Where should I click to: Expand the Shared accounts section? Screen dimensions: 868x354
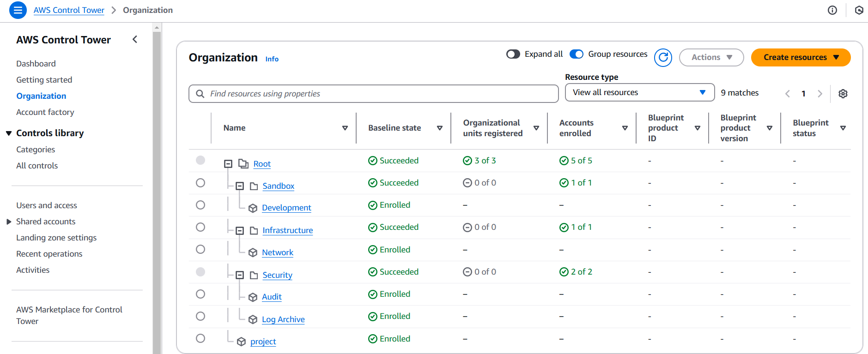pos(9,222)
